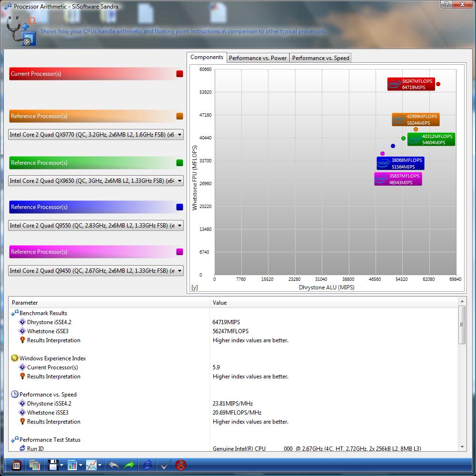Switch to the Components tab
476x476 pixels.
pyautogui.click(x=207, y=57)
